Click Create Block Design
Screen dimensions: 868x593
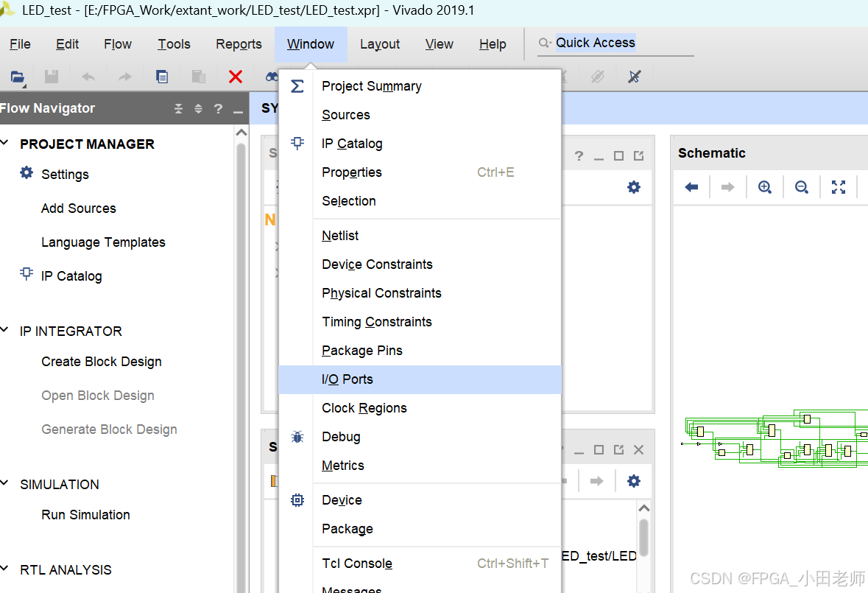(x=102, y=362)
